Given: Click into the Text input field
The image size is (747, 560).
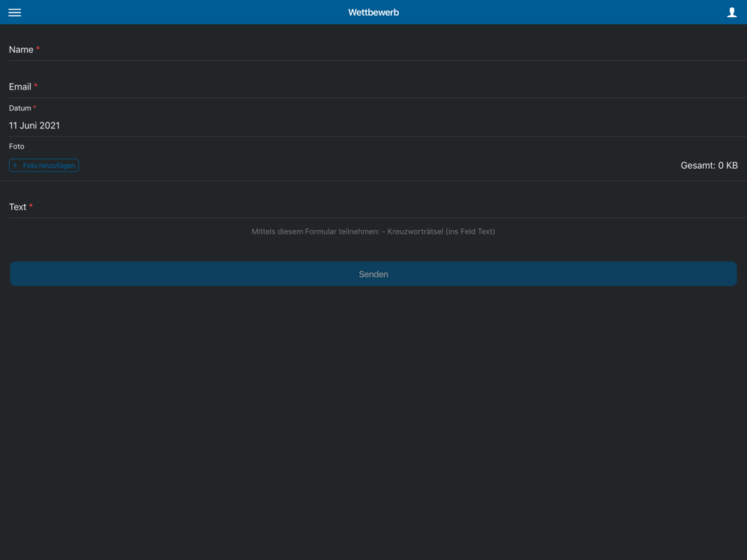Looking at the screenshot, I should point(378,207).
